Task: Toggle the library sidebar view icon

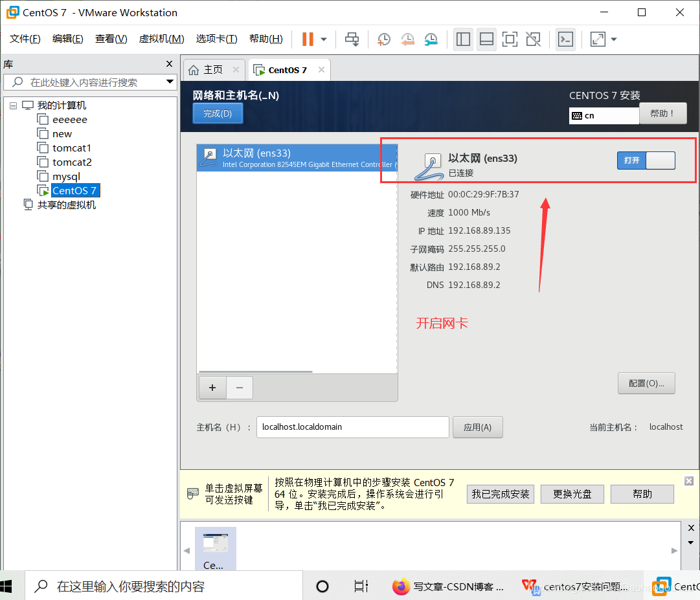Action: [463, 39]
